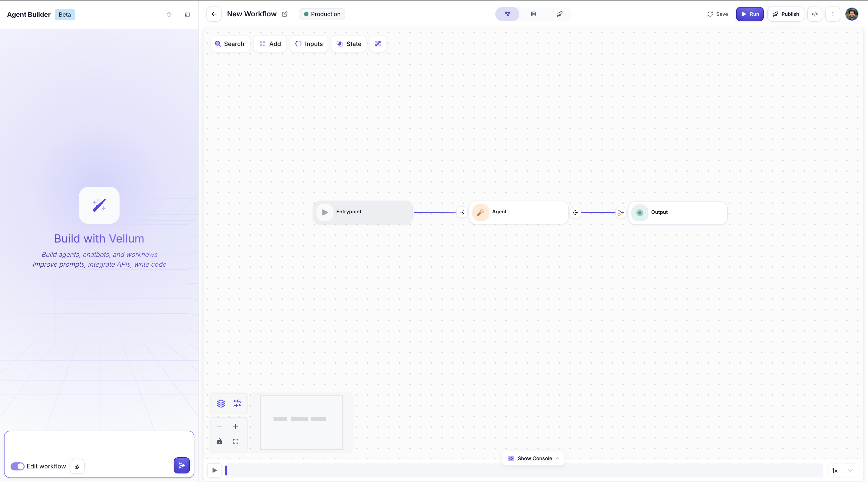The height and width of the screenshot is (482, 868).
Task: Auto-arrange the workflow nodes
Action: pos(237,403)
